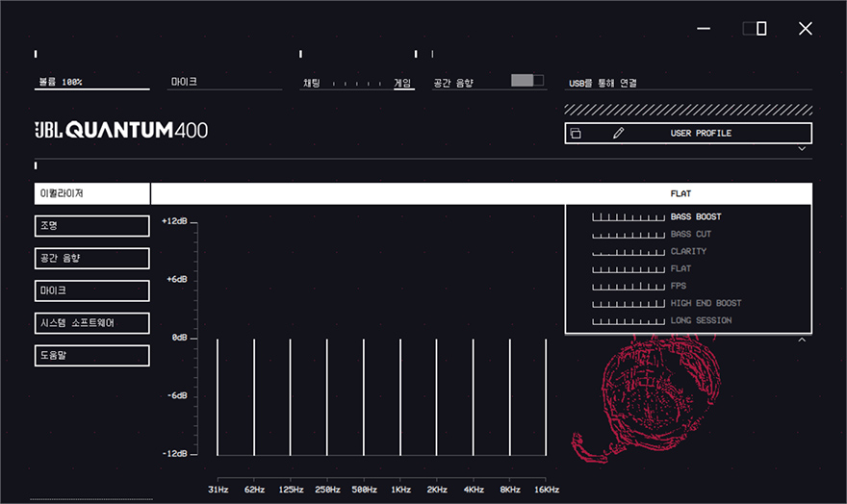
Task: Select LONG SESSION preset
Action: click(x=701, y=320)
